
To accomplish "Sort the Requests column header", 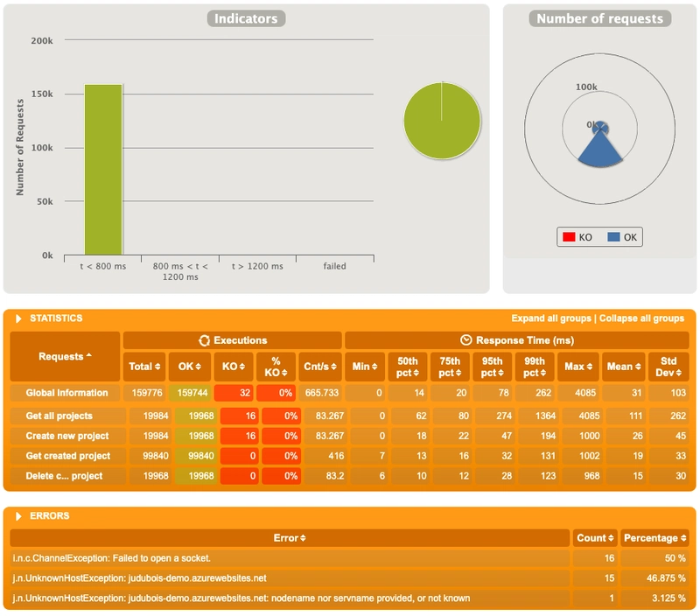I will [65, 357].
